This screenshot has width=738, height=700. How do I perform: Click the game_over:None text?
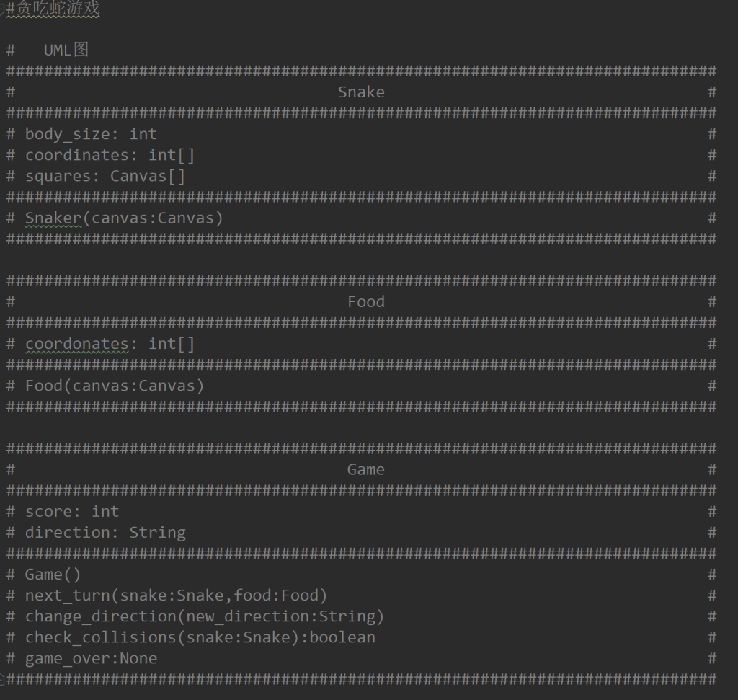pyautogui.click(x=91, y=658)
